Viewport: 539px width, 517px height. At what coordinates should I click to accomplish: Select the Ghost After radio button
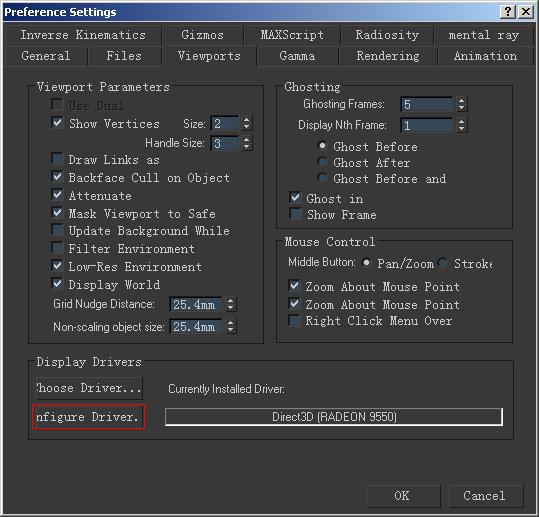click(322, 162)
